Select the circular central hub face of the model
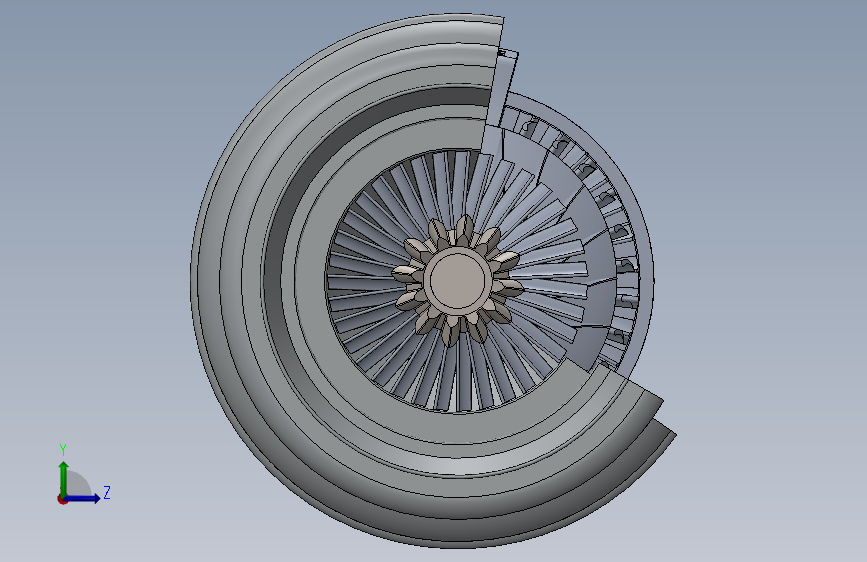Image resolution: width=867 pixels, height=562 pixels. [457, 279]
